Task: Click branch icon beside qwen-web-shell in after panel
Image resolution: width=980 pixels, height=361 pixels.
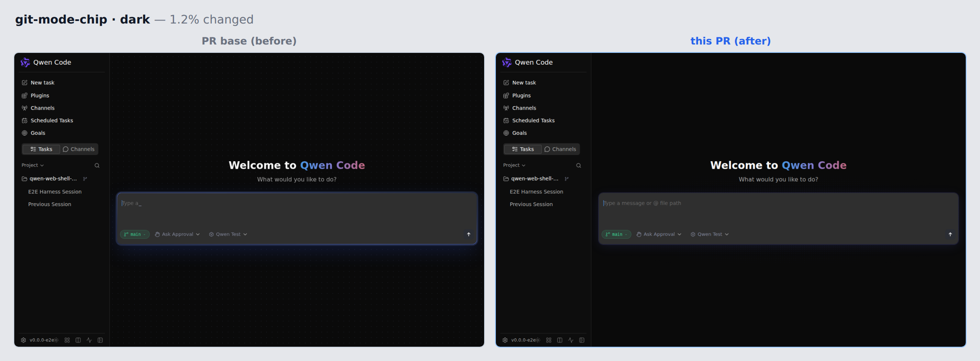Action: click(x=567, y=179)
